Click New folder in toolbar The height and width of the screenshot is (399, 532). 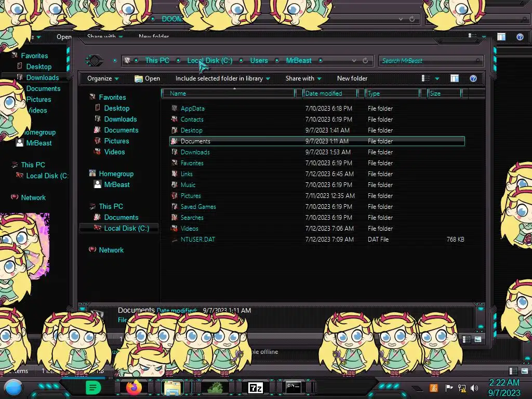pyautogui.click(x=352, y=78)
